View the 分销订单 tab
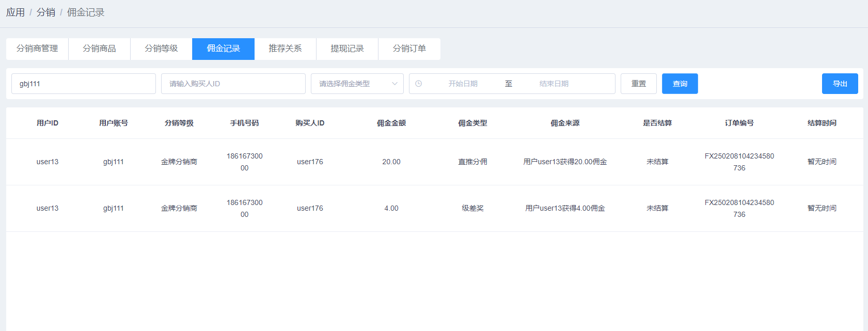The height and width of the screenshot is (331, 868). pos(409,49)
